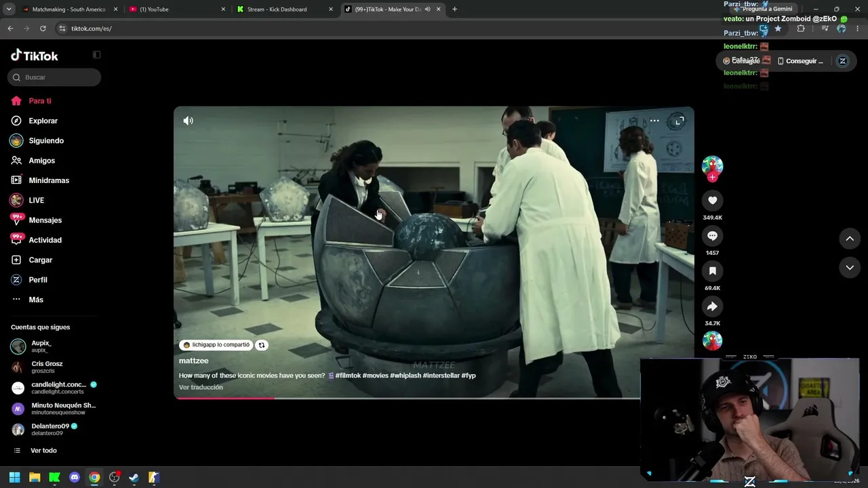Go to the previous video

850,239
